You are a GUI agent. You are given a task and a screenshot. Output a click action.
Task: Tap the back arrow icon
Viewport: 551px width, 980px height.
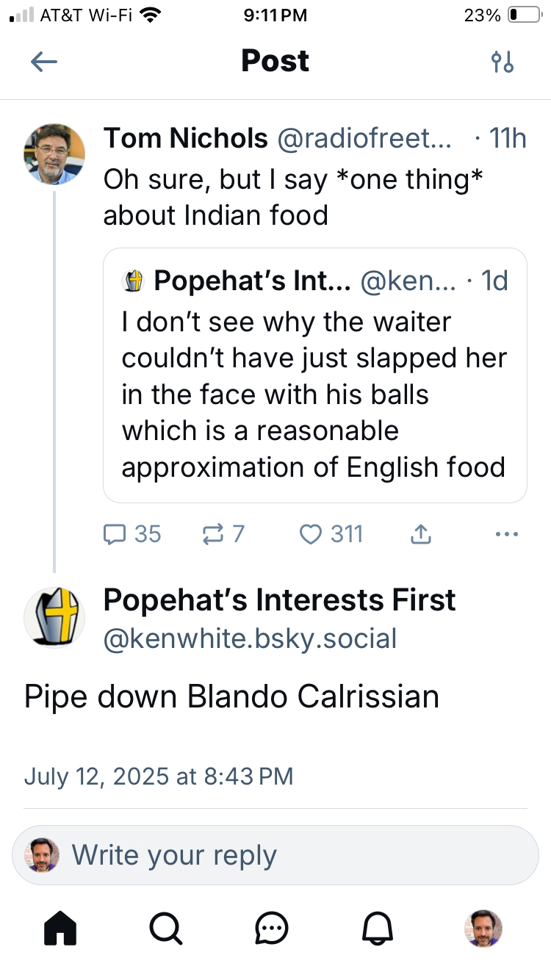click(x=44, y=62)
